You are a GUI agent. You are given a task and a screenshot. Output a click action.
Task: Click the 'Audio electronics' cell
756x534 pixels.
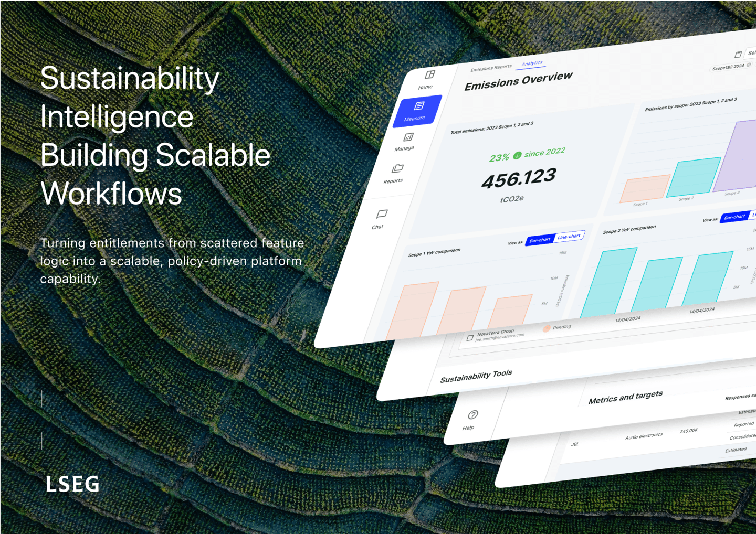pyautogui.click(x=644, y=436)
